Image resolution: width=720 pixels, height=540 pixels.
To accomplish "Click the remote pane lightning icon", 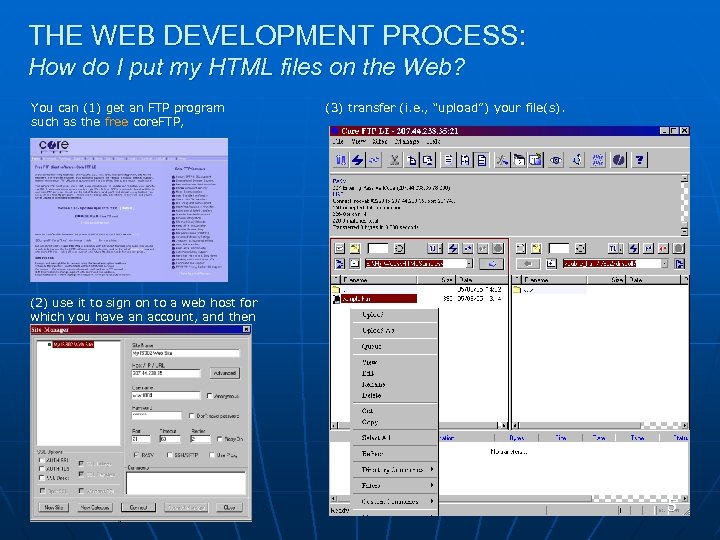I will 634,248.
